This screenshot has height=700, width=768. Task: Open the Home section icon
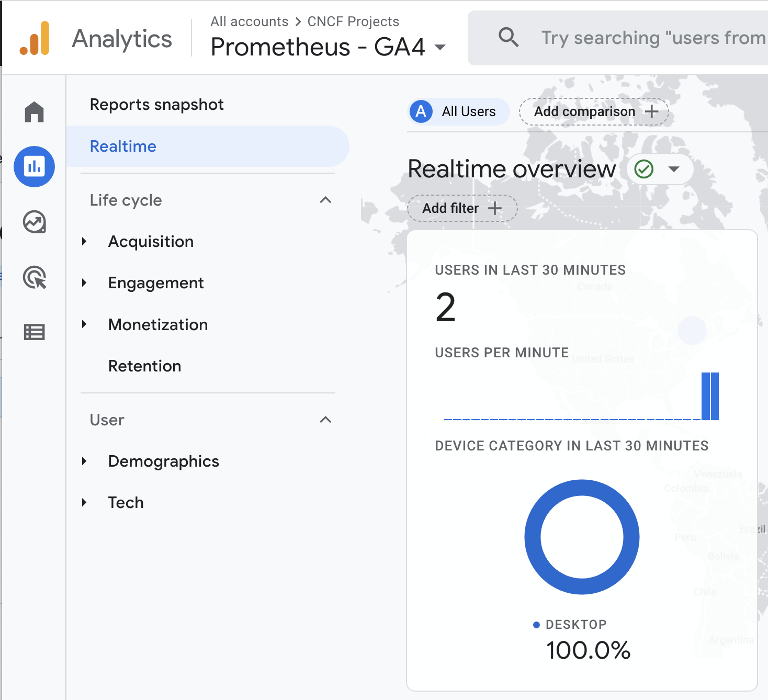pos(35,112)
